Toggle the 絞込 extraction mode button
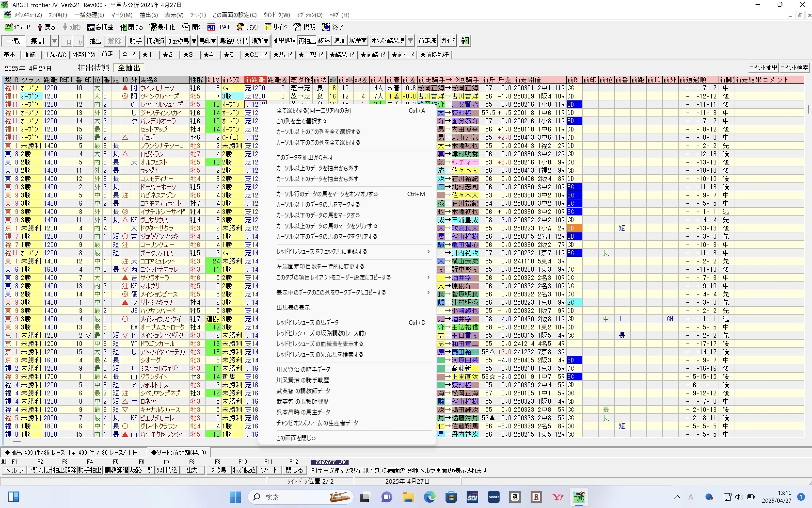 point(324,41)
